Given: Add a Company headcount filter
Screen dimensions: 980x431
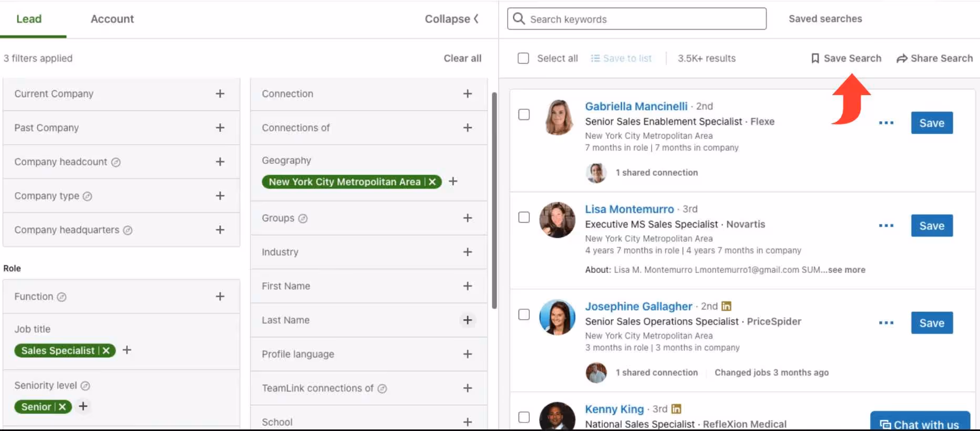Looking at the screenshot, I should click(x=220, y=162).
